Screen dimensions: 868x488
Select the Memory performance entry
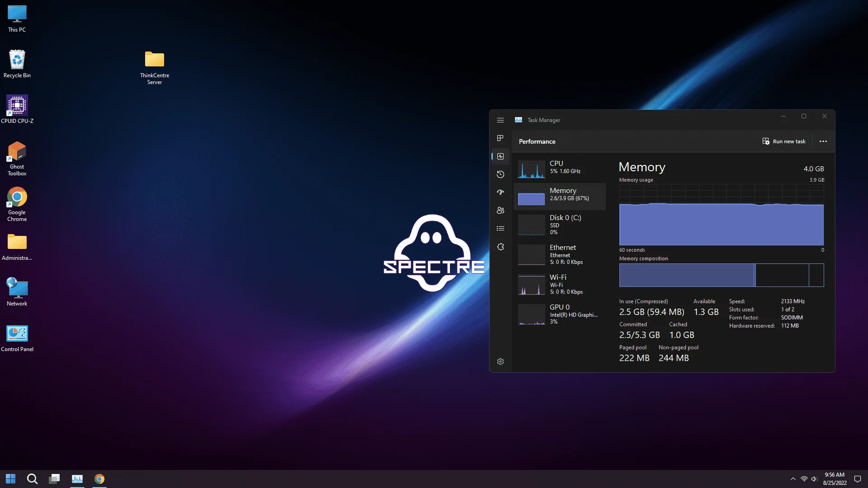pos(560,196)
